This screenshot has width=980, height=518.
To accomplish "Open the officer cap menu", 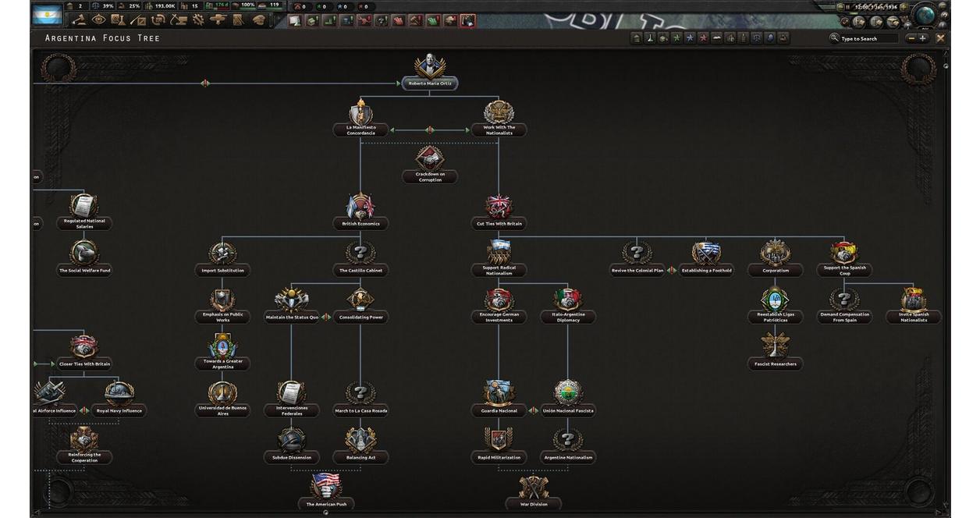I will tap(258, 20).
